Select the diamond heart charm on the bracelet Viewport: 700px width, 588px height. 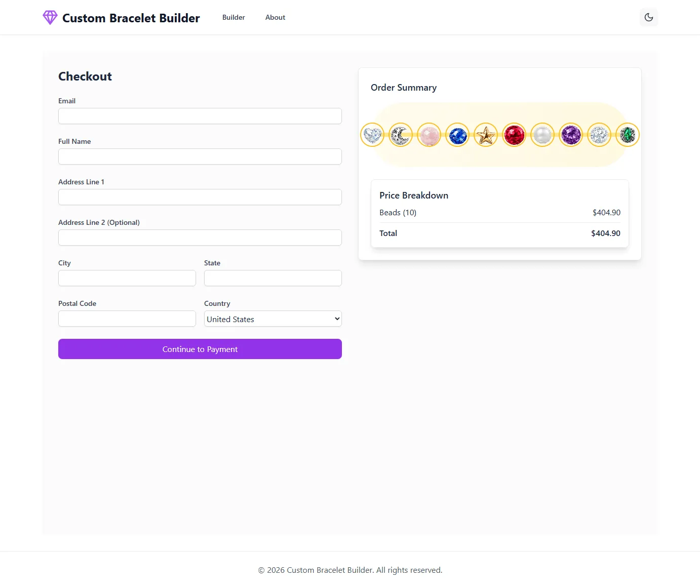coord(372,135)
